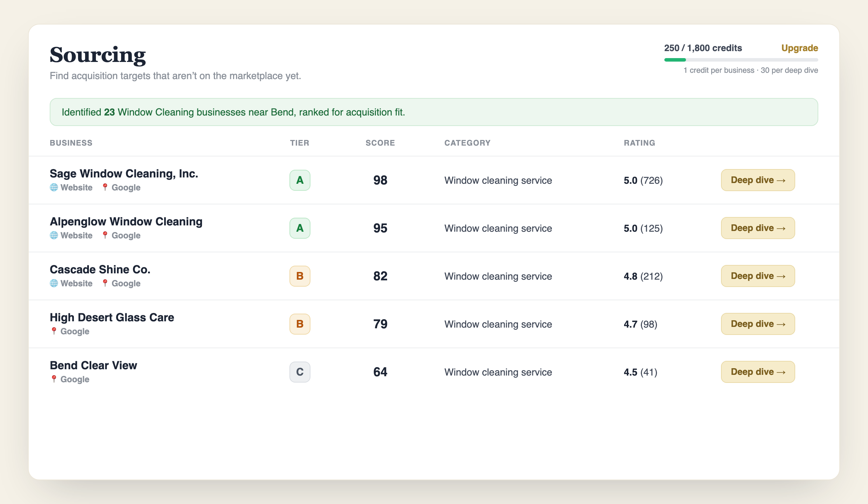Click the credits usage progress bar

tap(741, 60)
